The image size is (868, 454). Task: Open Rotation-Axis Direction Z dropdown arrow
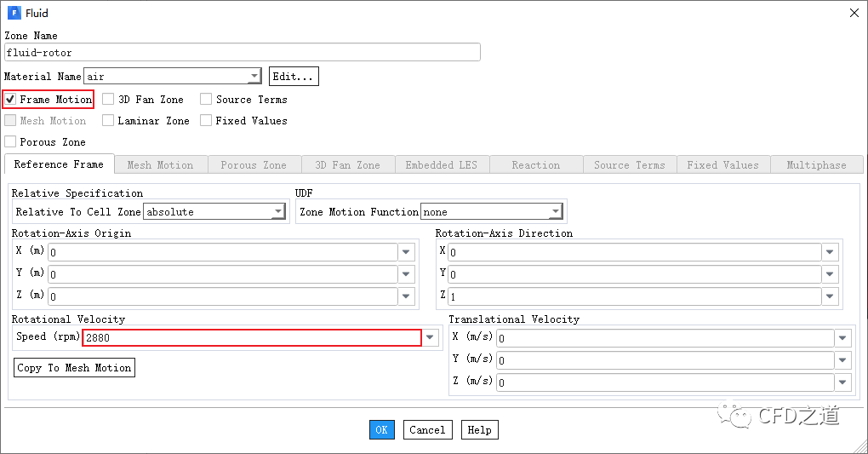tap(831, 296)
